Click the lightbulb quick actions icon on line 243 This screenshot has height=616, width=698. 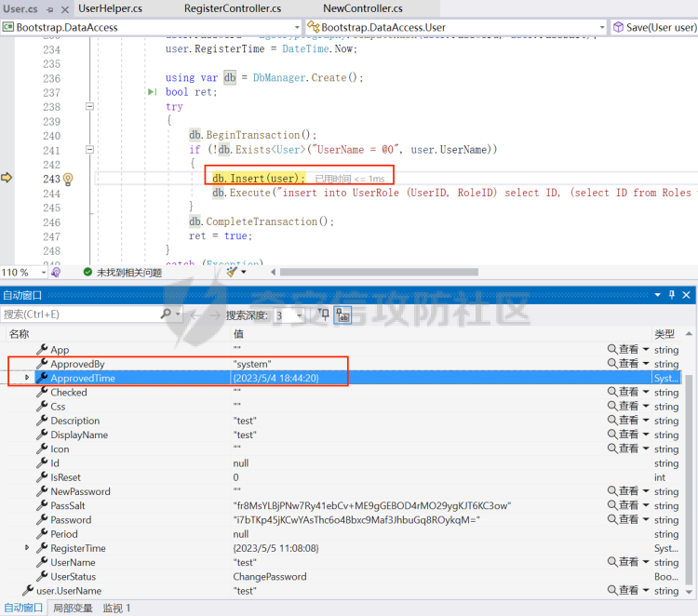click(x=67, y=179)
